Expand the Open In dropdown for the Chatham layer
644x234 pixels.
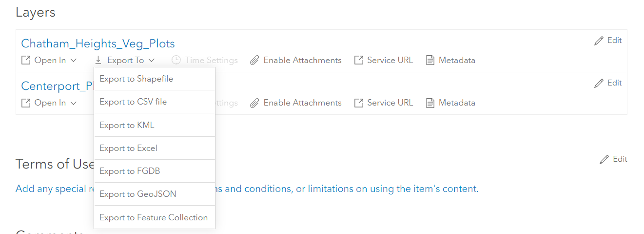pos(49,61)
